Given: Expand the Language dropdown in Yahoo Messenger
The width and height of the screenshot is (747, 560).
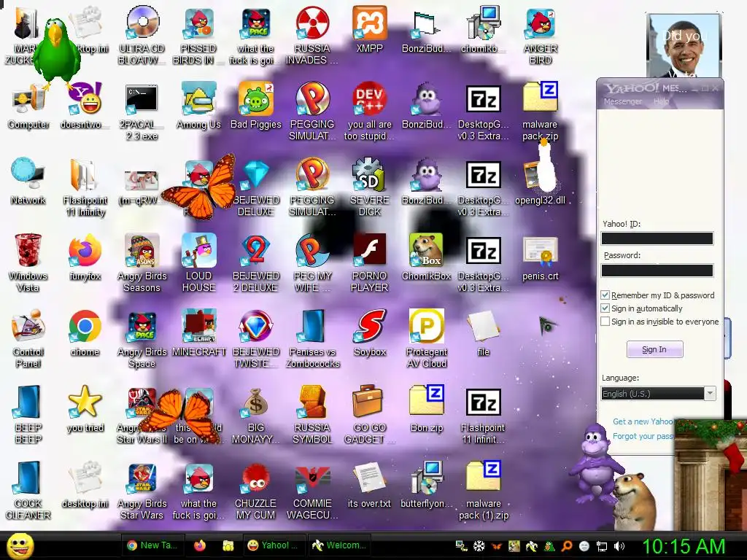Looking at the screenshot, I should [710, 394].
